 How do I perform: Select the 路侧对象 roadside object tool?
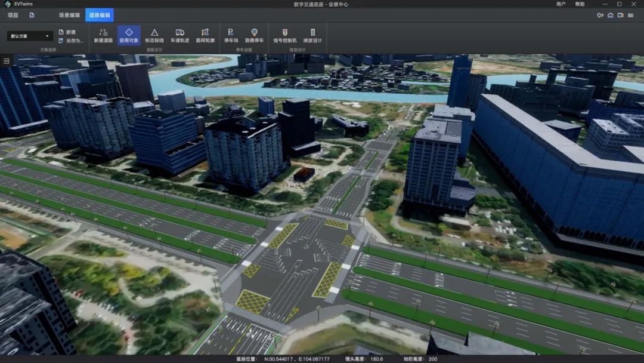point(129,35)
